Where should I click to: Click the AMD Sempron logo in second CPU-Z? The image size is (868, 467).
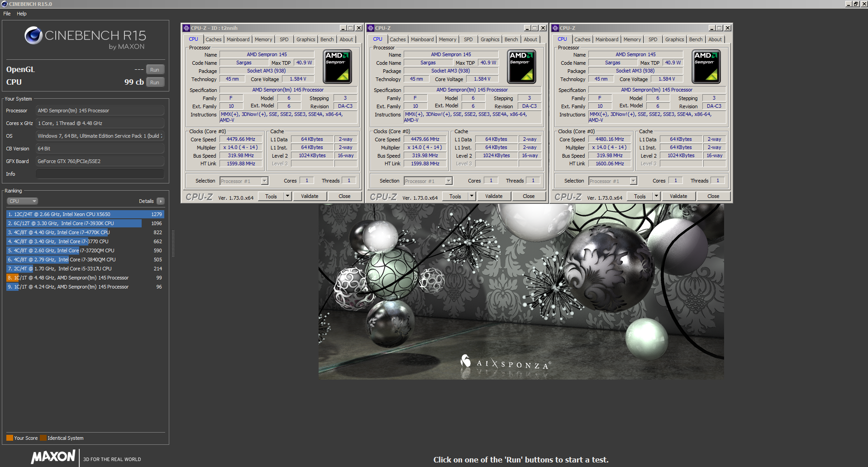point(522,67)
